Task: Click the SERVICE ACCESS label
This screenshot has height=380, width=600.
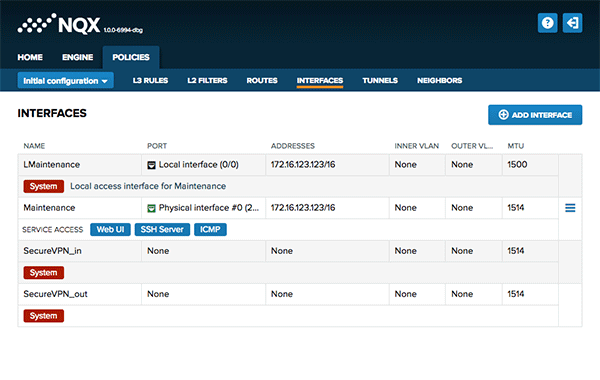Action: (52, 230)
